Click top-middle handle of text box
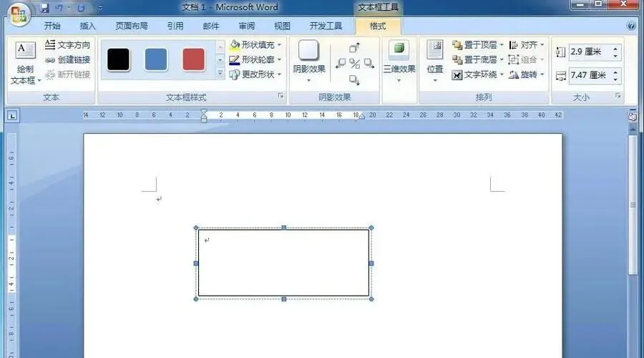The image size is (644, 358). point(284,228)
